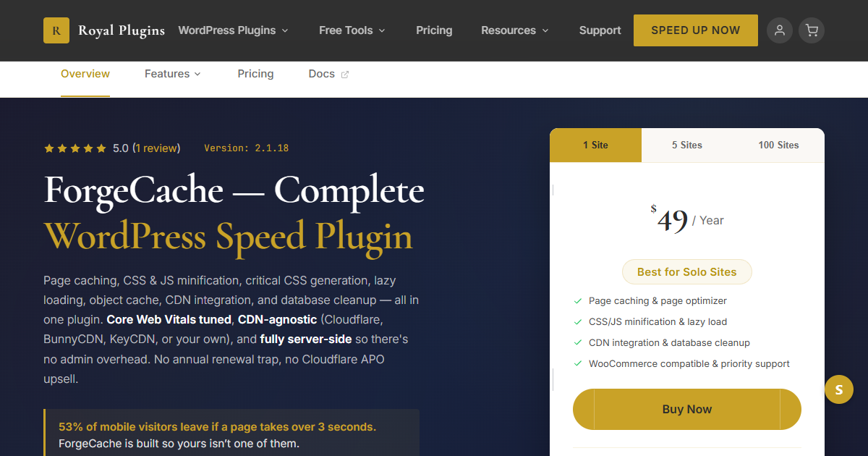Switch to the Overview tab
Viewport: 868px width, 456px height.
pos(85,74)
